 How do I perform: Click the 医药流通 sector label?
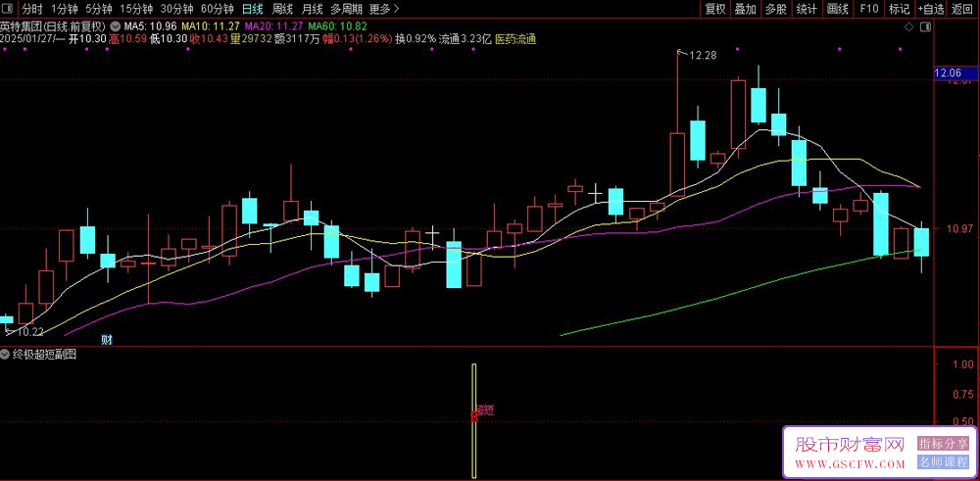tap(515, 39)
